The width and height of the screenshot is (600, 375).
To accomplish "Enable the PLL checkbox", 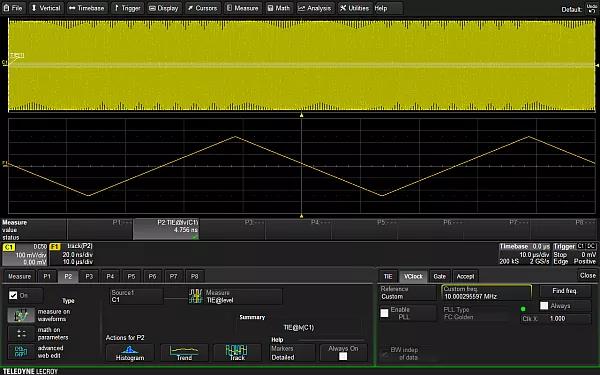I will coord(385,313).
